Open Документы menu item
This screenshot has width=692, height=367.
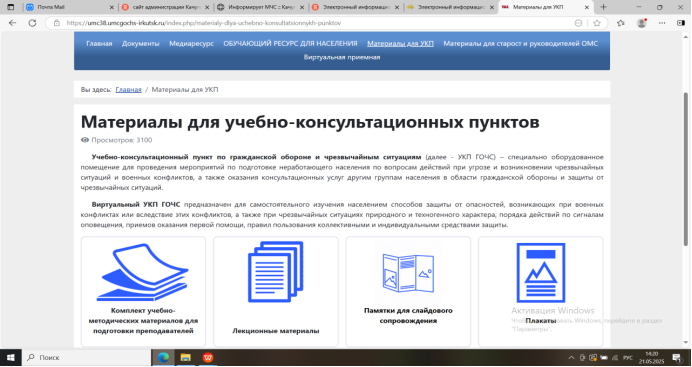(x=141, y=43)
